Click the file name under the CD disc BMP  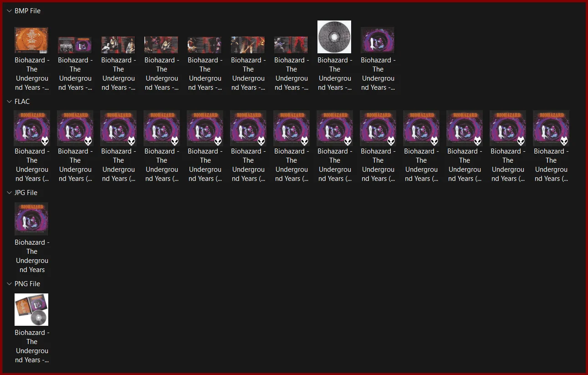click(x=335, y=74)
